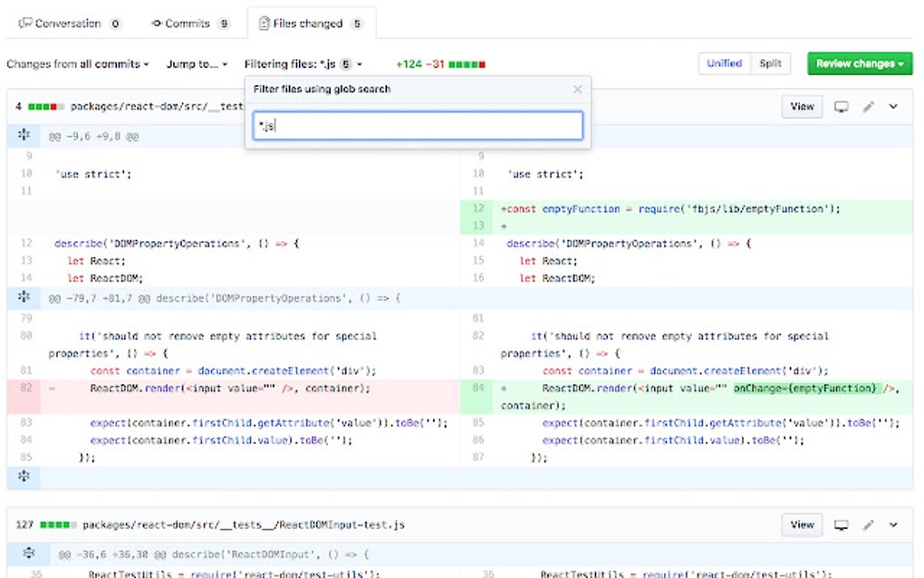The image size is (924, 578).
Task: Open packages/react-dom/src/__tests__/ReactDOMInput-test.js file path link
Action: (x=244, y=525)
